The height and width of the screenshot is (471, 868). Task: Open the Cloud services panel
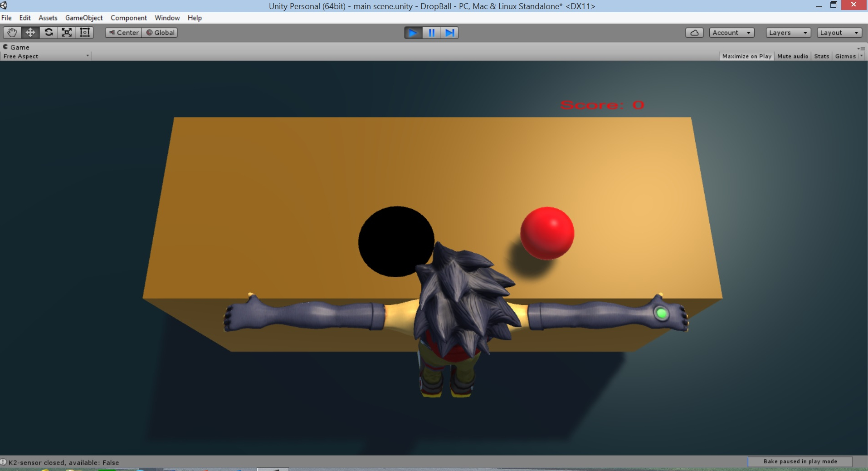pos(694,33)
